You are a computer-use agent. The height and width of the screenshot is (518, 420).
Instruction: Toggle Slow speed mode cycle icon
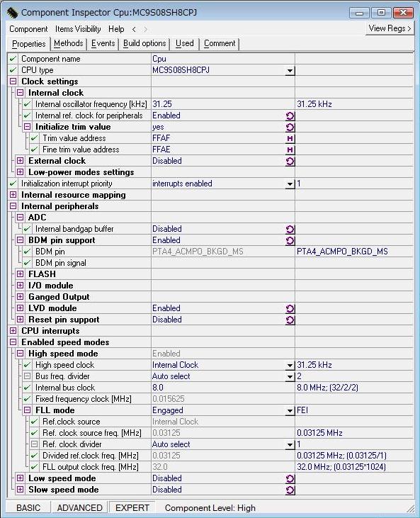pos(290,490)
